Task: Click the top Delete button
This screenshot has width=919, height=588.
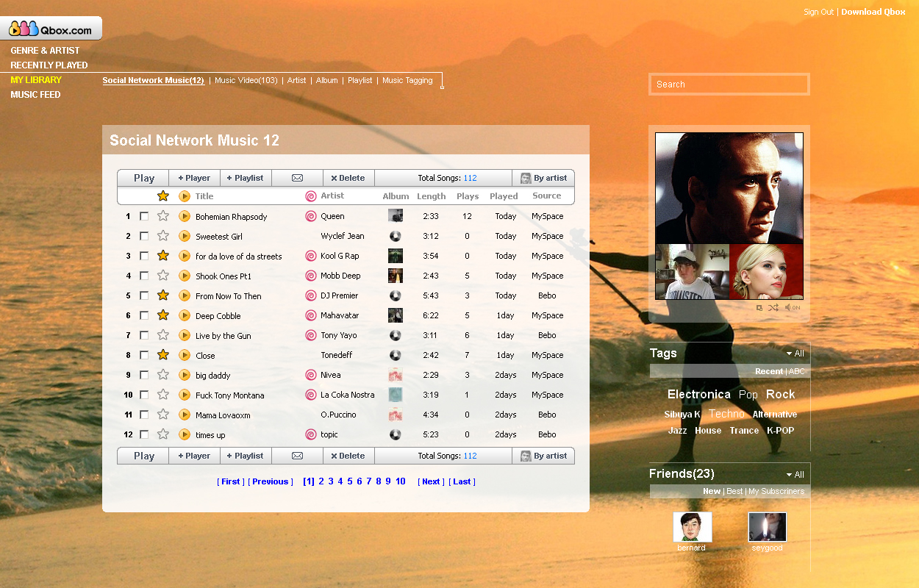Action: (348, 178)
